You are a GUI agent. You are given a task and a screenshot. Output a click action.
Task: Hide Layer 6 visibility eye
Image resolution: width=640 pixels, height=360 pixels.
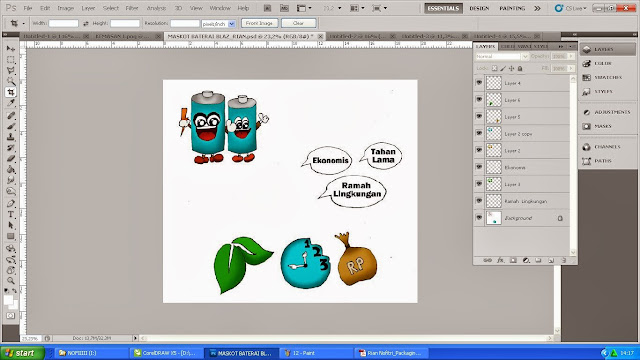[479, 100]
